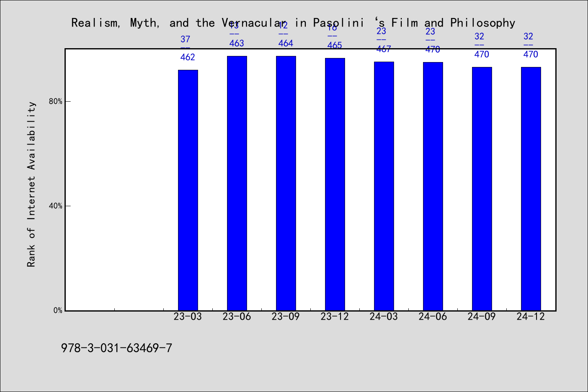The image size is (588, 392).
Task: Click the value 462 above the 23-03 bar
Action: point(188,57)
